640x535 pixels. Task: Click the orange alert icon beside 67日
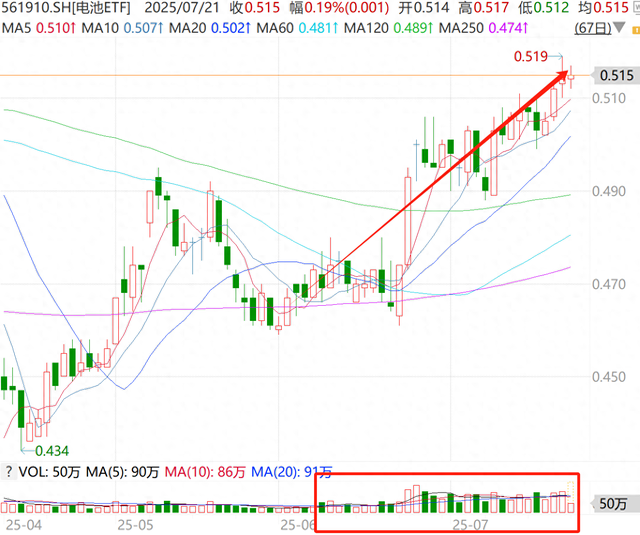[x=636, y=30]
